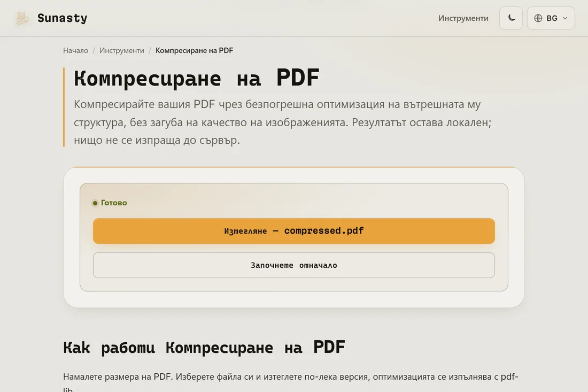Expand the BG language dropdown
Screen dimensions: 588x392
551,18
